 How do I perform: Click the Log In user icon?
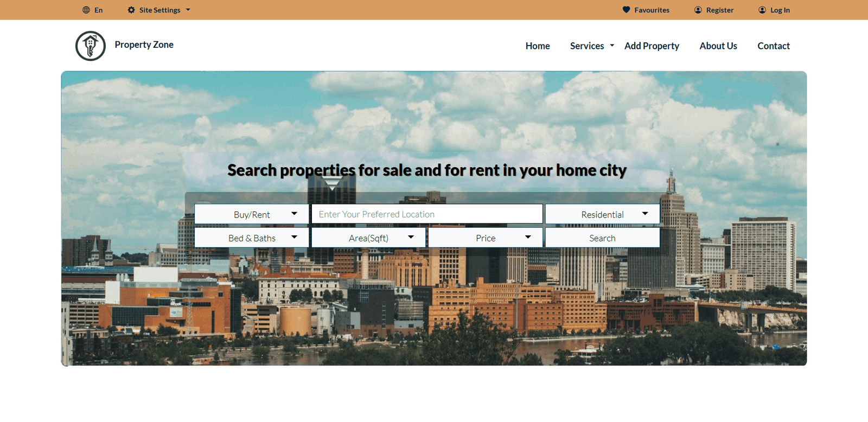tap(762, 10)
